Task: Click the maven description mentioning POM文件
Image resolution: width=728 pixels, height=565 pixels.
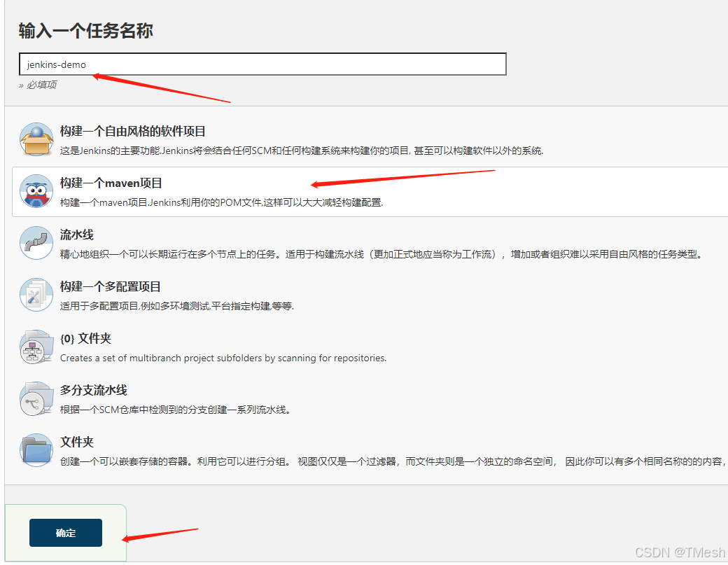Action: [x=221, y=202]
